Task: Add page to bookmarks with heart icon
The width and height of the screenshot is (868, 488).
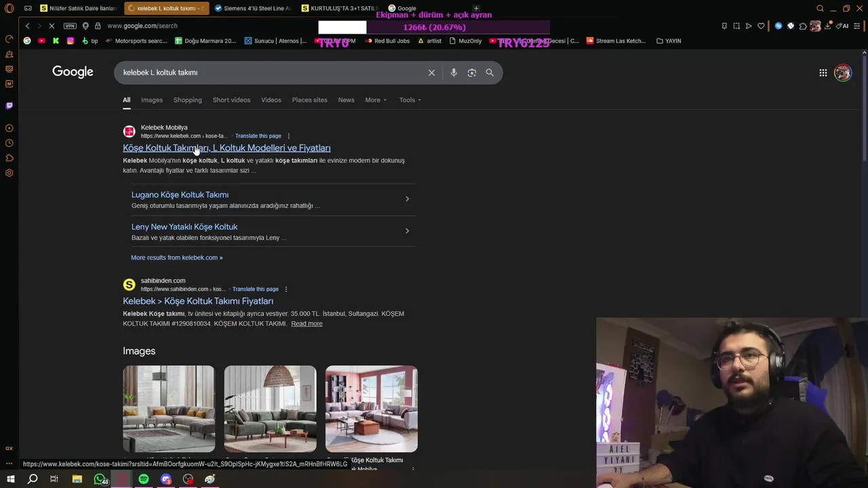Action: point(761,26)
